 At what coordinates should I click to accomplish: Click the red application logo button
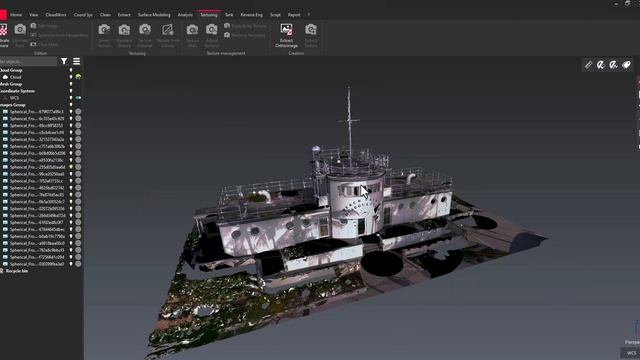[3, 15]
